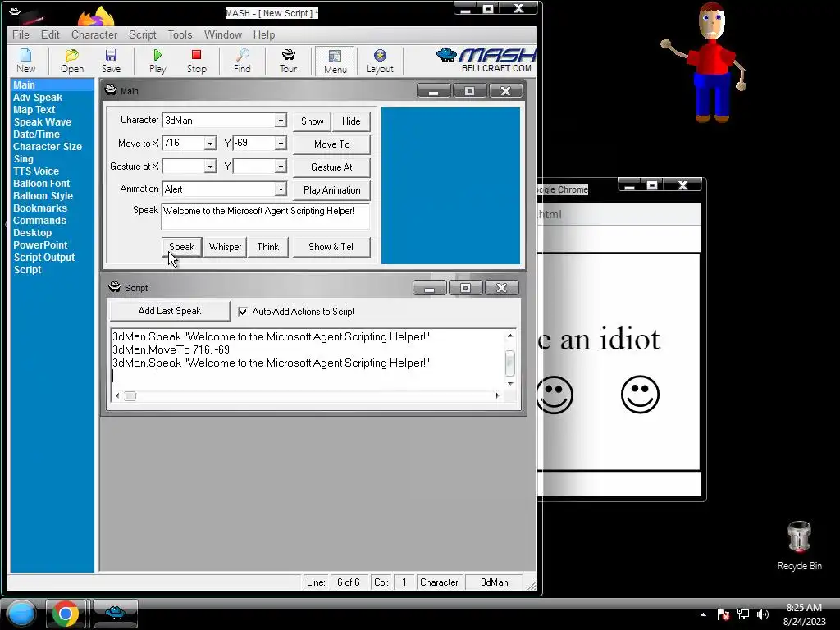Select Speak Wave in the sidebar
Screen dimensions: 840x630
tap(43, 122)
